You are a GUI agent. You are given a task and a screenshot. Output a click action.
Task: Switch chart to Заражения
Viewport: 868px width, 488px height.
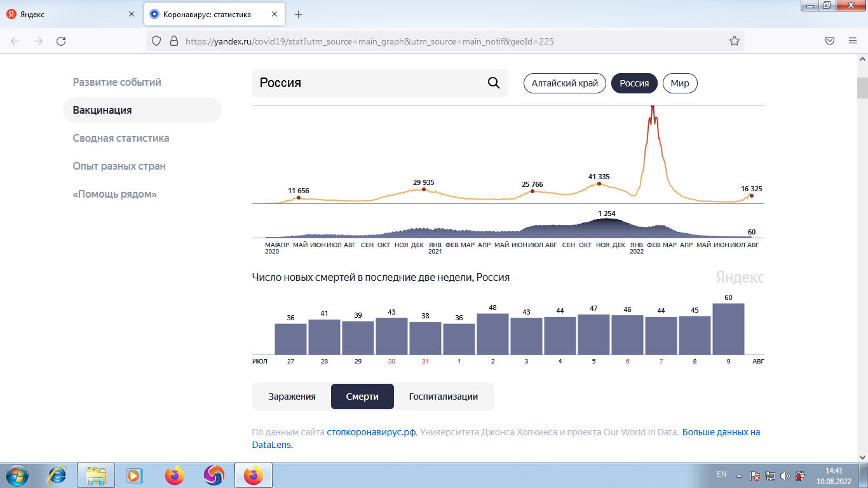[x=292, y=396]
